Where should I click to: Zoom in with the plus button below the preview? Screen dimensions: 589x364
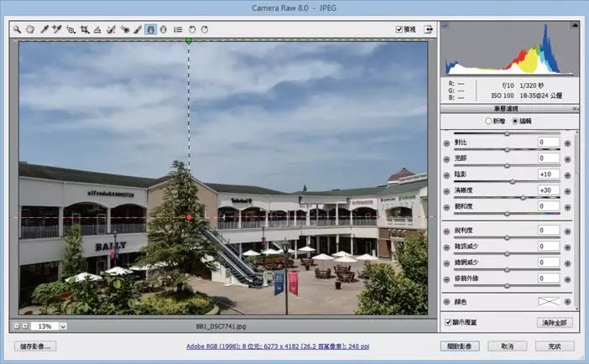pyautogui.click(x=25, y=325)
